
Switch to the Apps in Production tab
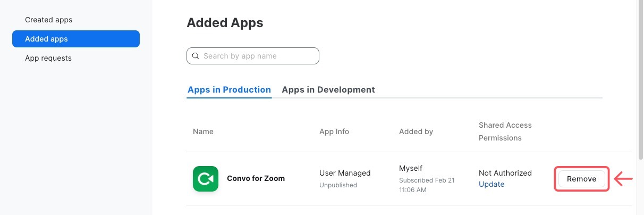coord(229,89)
